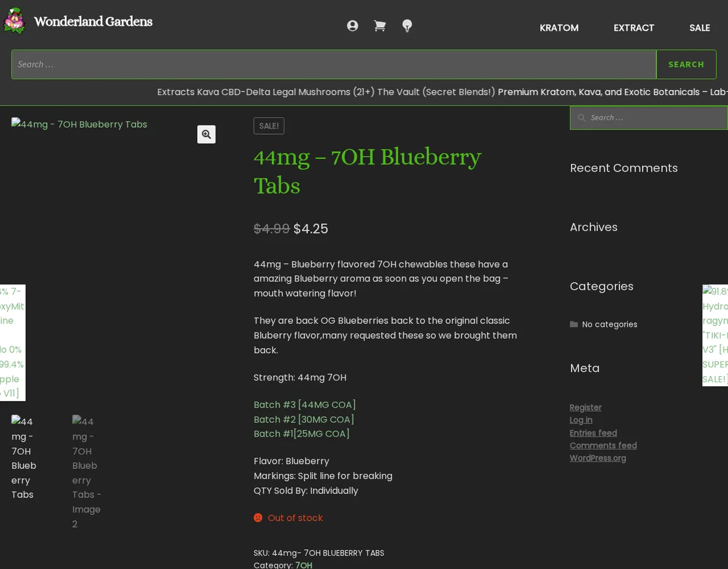Click the $4.25 sale price
Screen dimensions: 728x569
click(311, 229)
